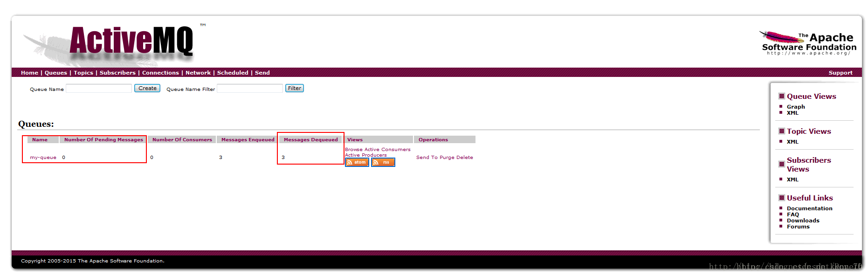Screen dimensions: 868x276
Task: Open Active Consumers link for my-queue
Action: 387,150
